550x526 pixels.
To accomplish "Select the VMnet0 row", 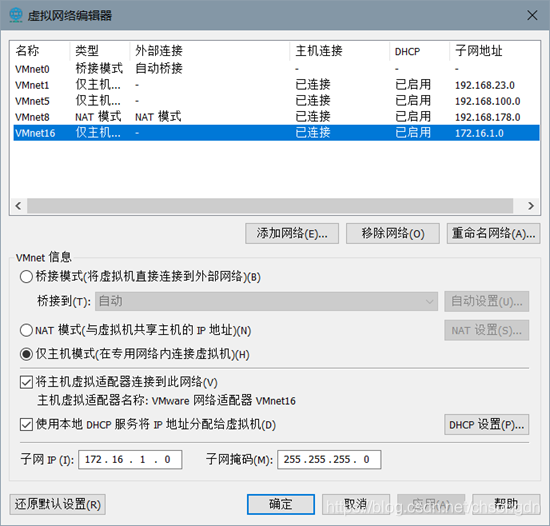I will click(276, 69).
